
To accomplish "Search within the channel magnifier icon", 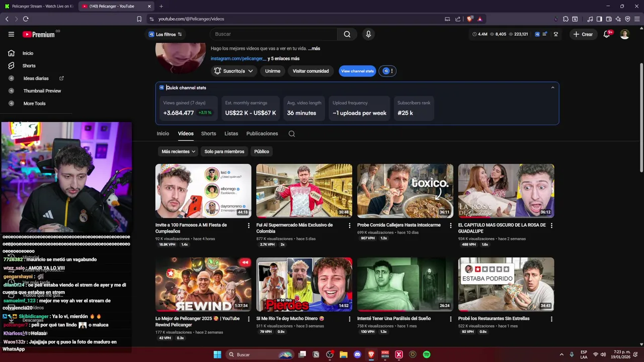I will pos(292,134).
